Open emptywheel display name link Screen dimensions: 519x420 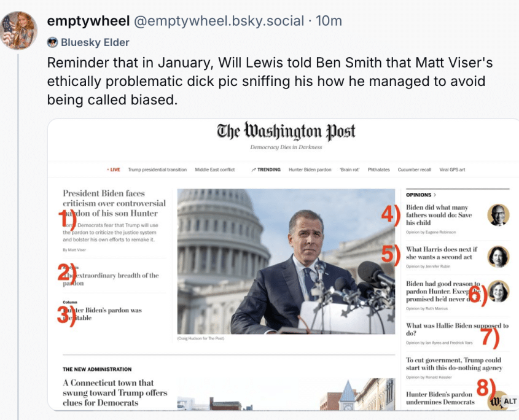tap(88, 21)
